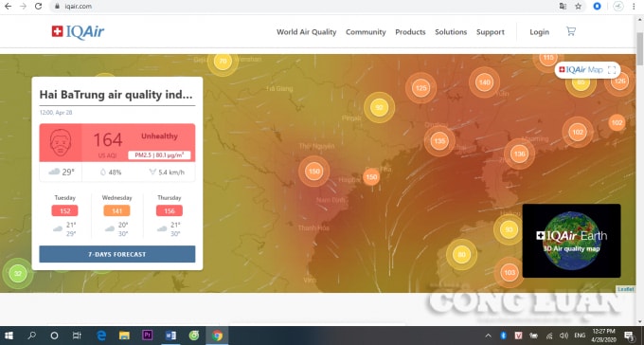Image resolution: width=644 pixels, height=345 pixels.
Task: Open the IQAir Earth 3D map thumbnail
Action: click(x=571, y=241)
